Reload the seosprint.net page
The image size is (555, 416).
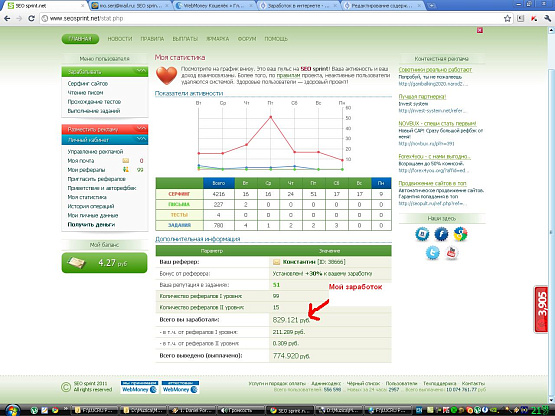(x=31, y=18)
